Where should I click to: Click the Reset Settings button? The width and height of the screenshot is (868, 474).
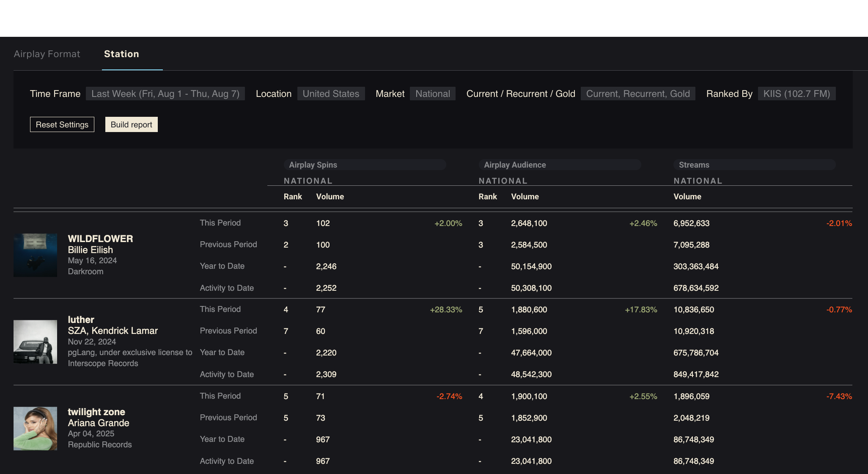[x=62, y=124]
